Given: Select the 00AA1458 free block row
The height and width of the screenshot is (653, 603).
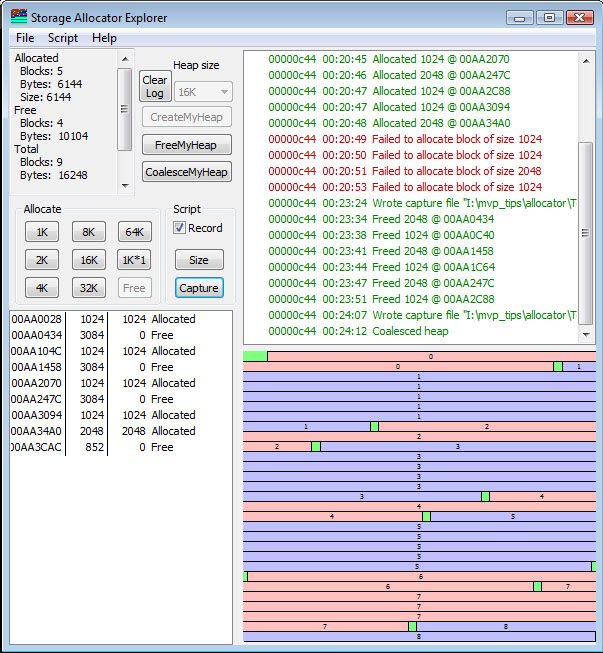Looking at the screenshot, I should point(121,367).
